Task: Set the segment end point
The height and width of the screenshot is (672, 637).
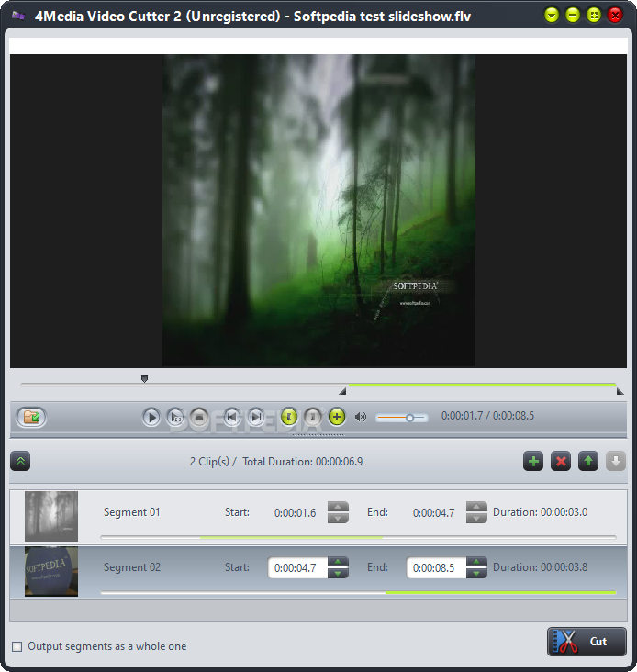Action: click(x=313, y=417)
